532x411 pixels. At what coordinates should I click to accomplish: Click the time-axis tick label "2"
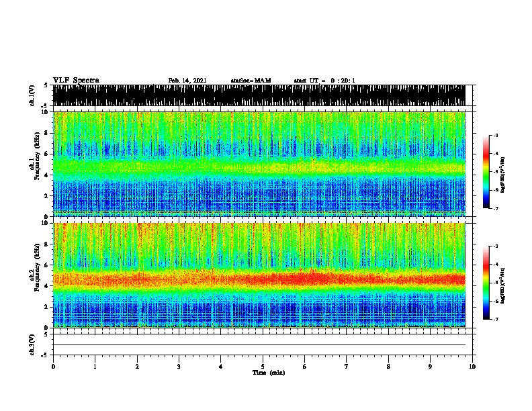[137, 367]
